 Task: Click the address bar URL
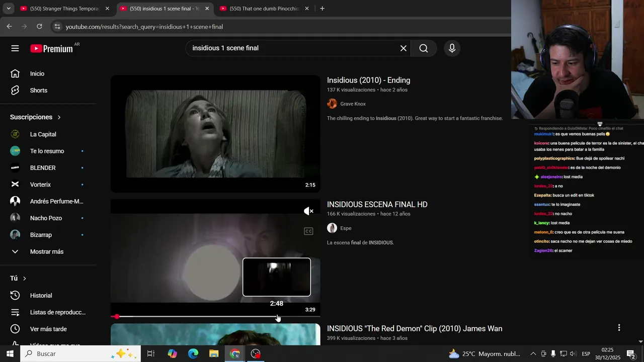click(x=144, y=27)
